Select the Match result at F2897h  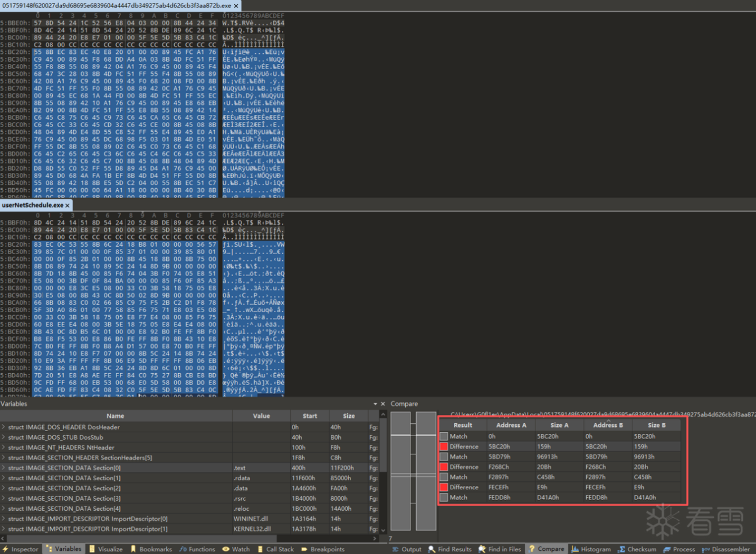(x=560, y=477)
